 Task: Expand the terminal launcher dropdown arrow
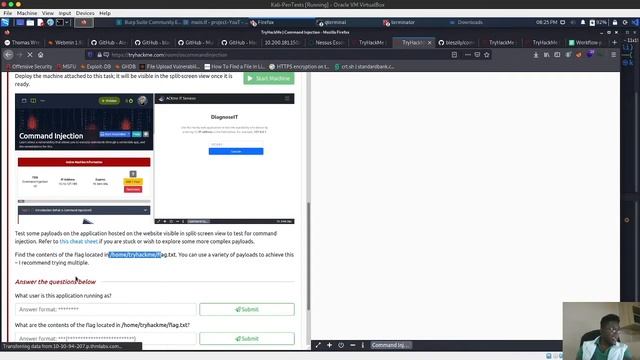(67, 22)
